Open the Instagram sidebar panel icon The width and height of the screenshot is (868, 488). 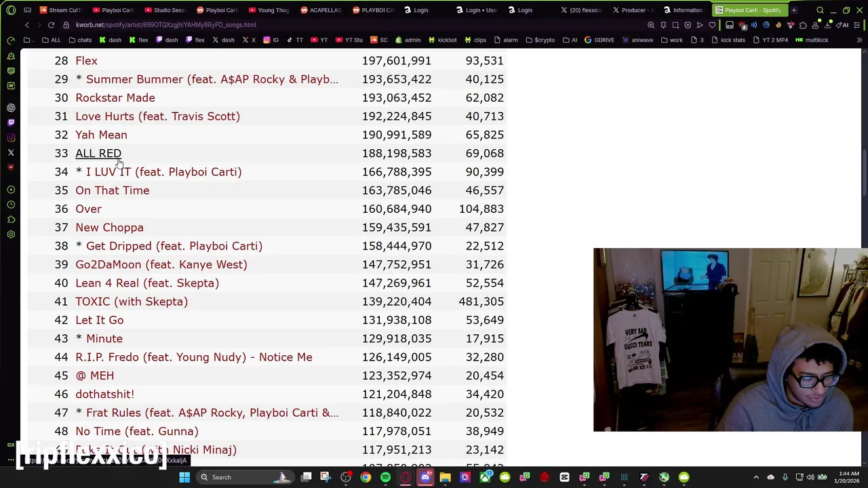click(x=11, y=138)
